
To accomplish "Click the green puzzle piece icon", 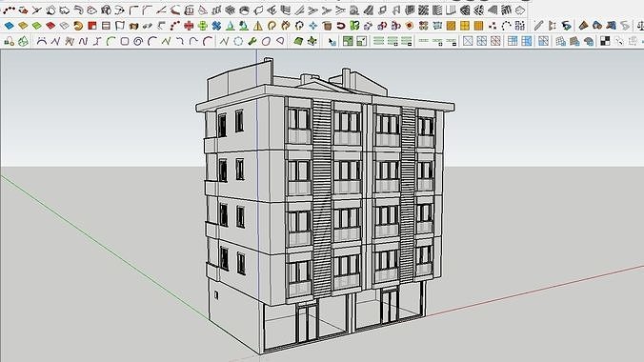I will [354, 26].
